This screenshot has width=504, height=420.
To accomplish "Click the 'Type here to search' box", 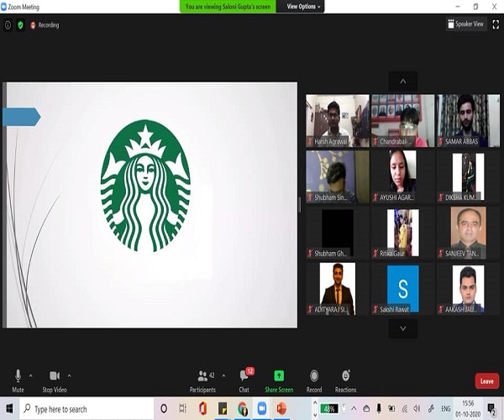I will click(87, 409).
